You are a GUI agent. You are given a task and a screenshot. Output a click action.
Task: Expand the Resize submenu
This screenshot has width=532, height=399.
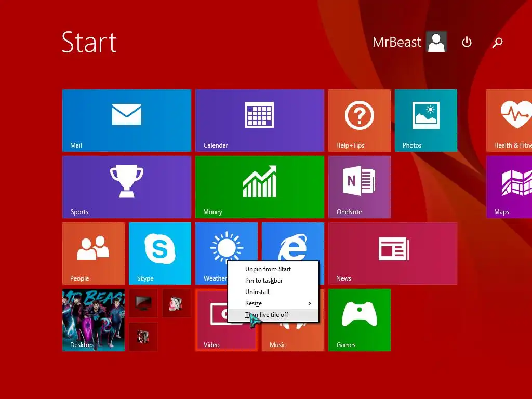tap(273, 303)
